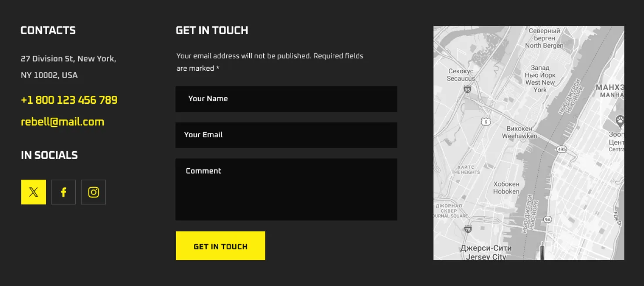This screenshot has height=286, width=644.
Task: Open the Instagram social icon
Action: pos(93,192)
